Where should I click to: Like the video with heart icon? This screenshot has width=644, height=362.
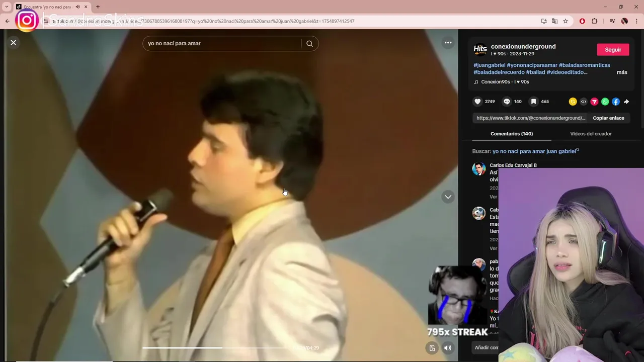(x=477, y=102)
